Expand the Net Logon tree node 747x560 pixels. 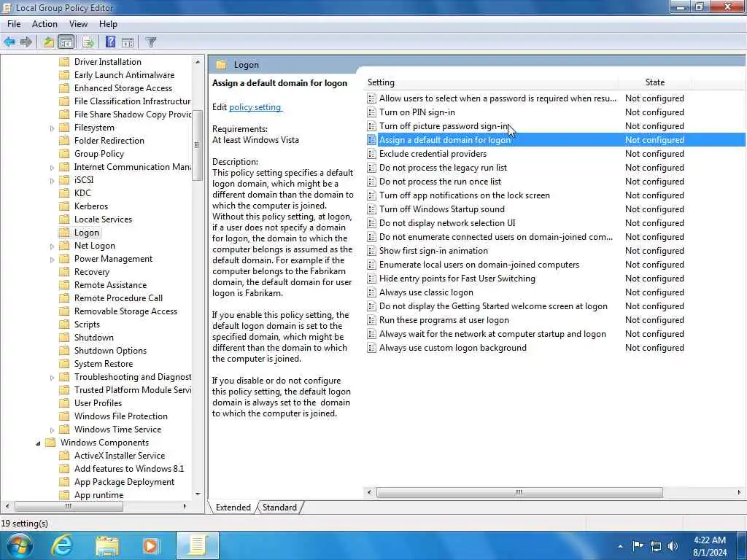click(52, 246)
